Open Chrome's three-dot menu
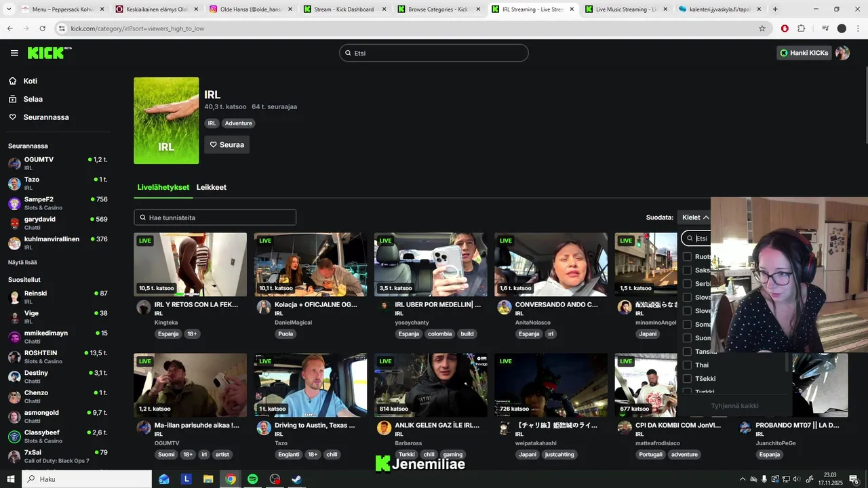Screen dimensions: 868x488 tap(859, 28)
